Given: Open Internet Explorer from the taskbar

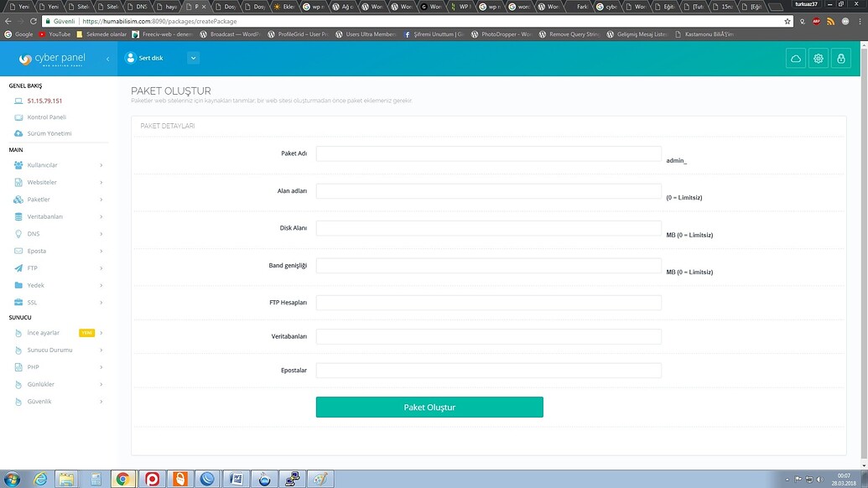Looking at the screenshot, I should 39,479.
